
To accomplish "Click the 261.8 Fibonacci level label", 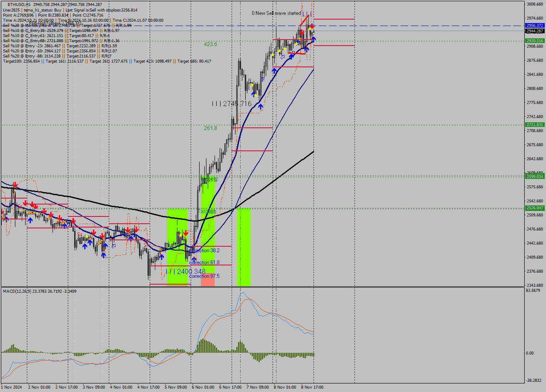I will coord(210,128).
